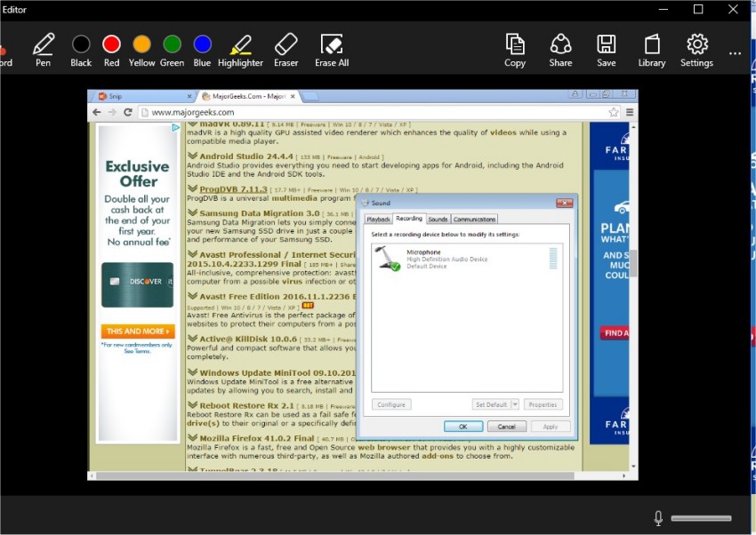
Task: Open the Communications tab in Sound dialog
Action: click(474, 220)
